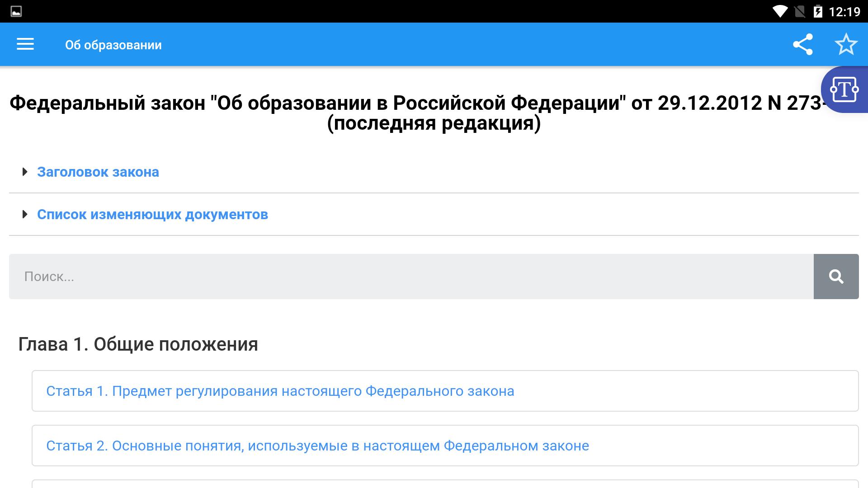Tap the 12:19 clock in status bar
This screenshot has height=488, width=868.
[x=844, y=11]
